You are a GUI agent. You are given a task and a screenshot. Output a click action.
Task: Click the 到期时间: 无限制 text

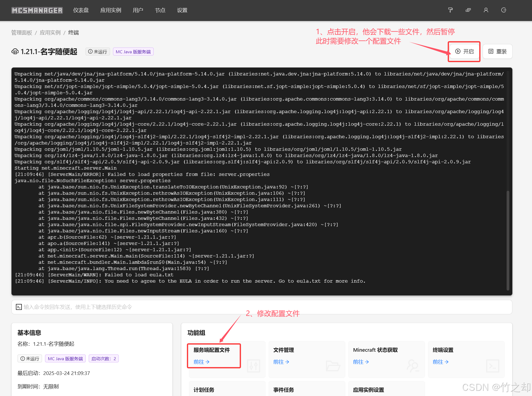pos(38,386)
